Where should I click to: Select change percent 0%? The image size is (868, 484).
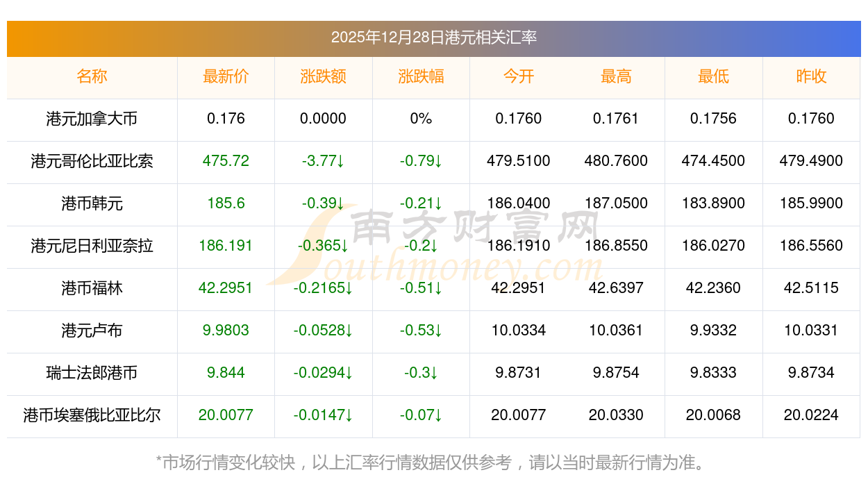421,119
